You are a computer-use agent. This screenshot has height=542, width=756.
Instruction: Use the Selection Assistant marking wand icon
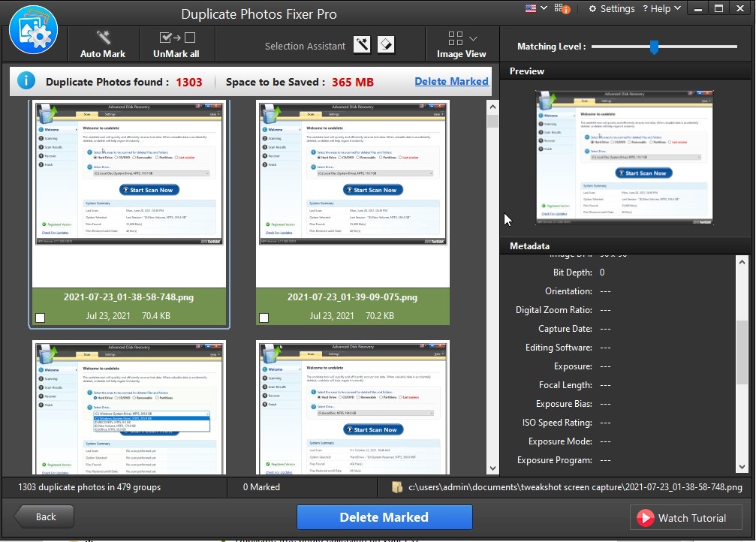(362, 45)
